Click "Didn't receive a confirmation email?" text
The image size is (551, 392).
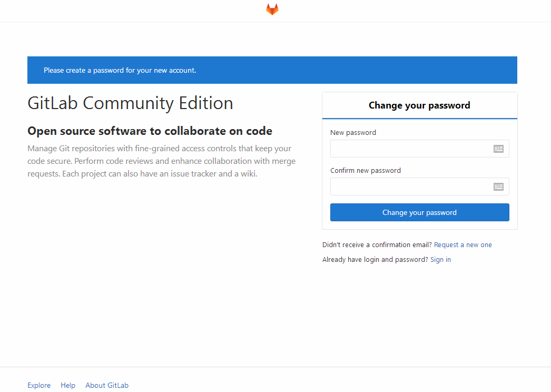point(377,244)
